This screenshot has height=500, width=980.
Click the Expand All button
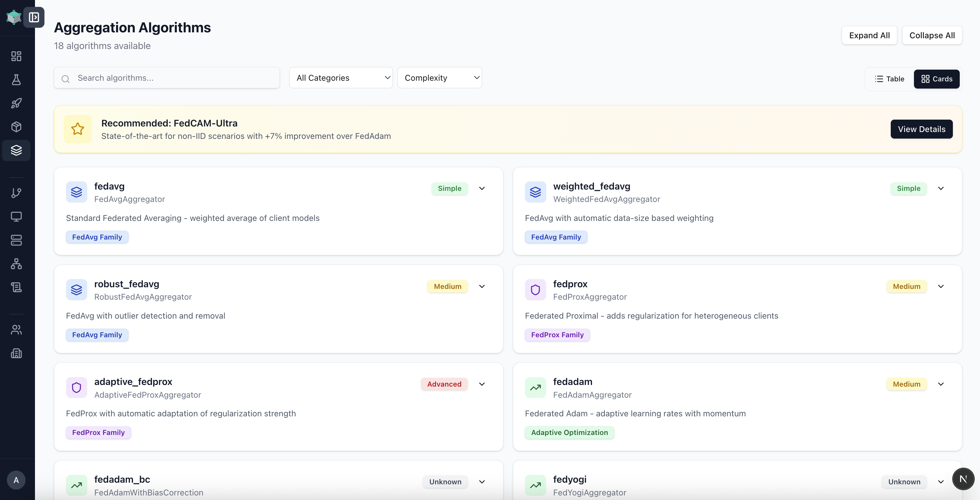pyautogui.click(x=869, y=35)
